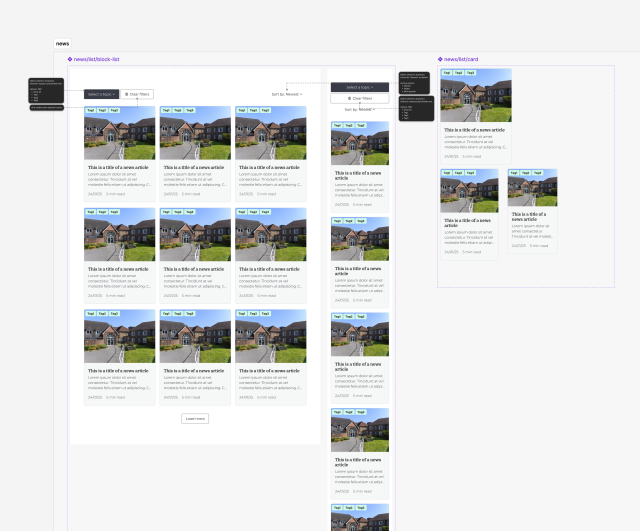Select annotation note left of desktop topic dropdown

46,91
